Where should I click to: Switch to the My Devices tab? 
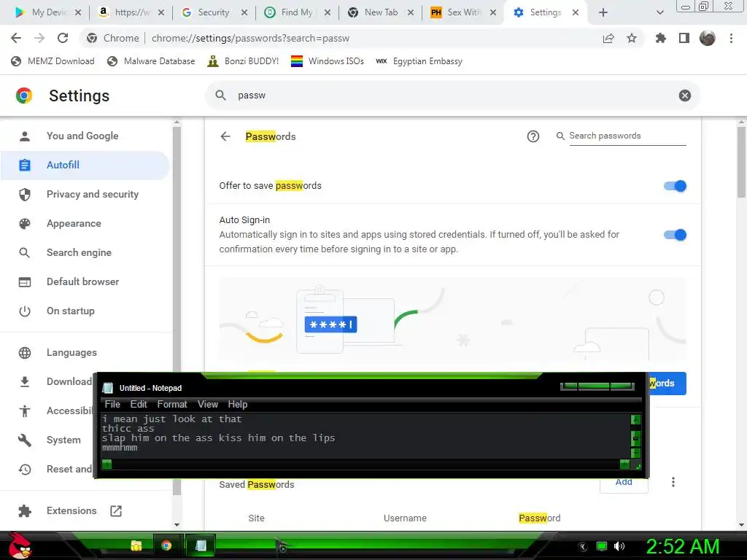47,12
